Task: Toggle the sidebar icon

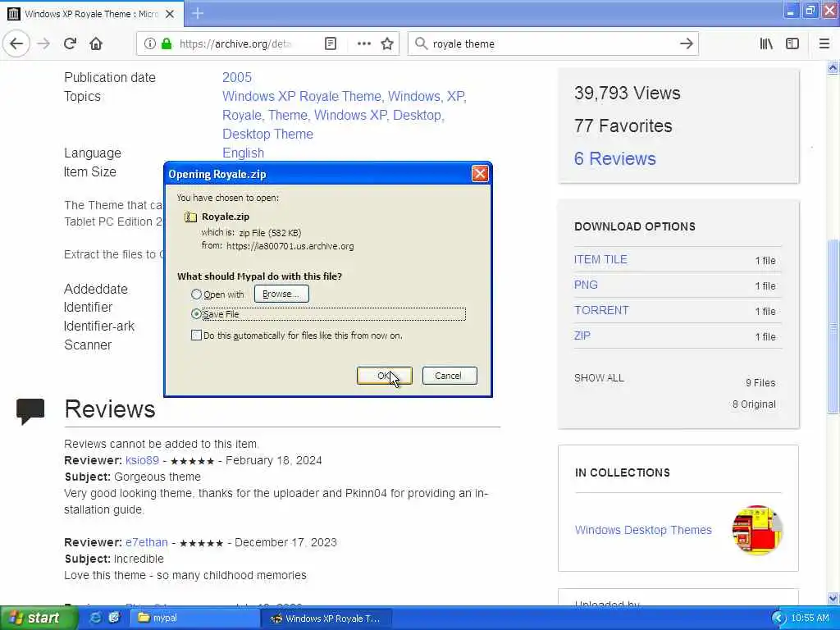Action: tap(792, 44)
